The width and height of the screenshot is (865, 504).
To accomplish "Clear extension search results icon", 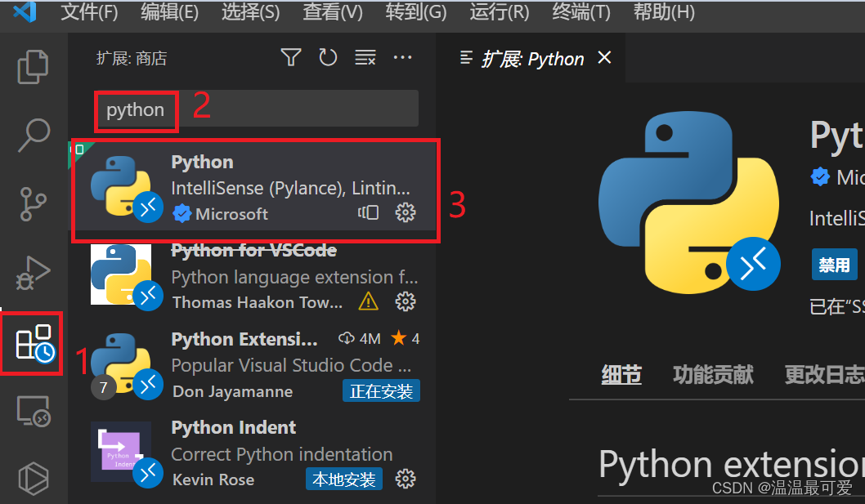I will [x=365, y=57].
